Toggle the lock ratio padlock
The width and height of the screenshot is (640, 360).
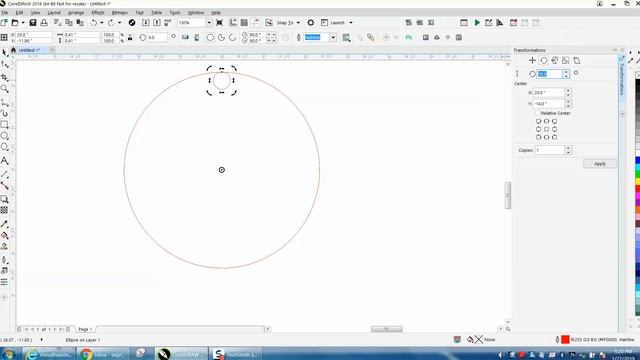pos(130,38)
